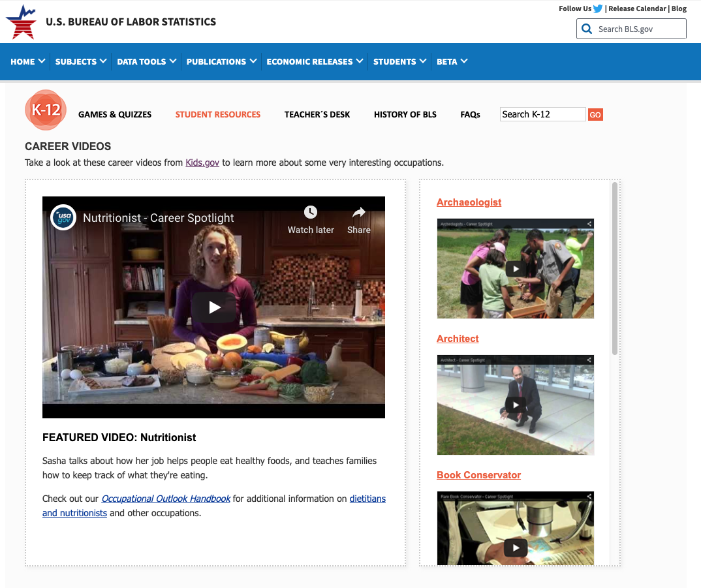Click the Watch later clock icon
This screenshot has height=588, width=701.
pyautogui.click(x=311, y=212)
